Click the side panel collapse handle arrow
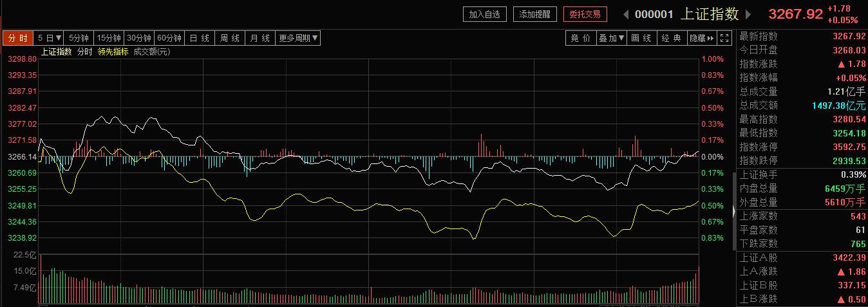The width and height of the screenshot is (868, 307). click(x=734, y=210)
